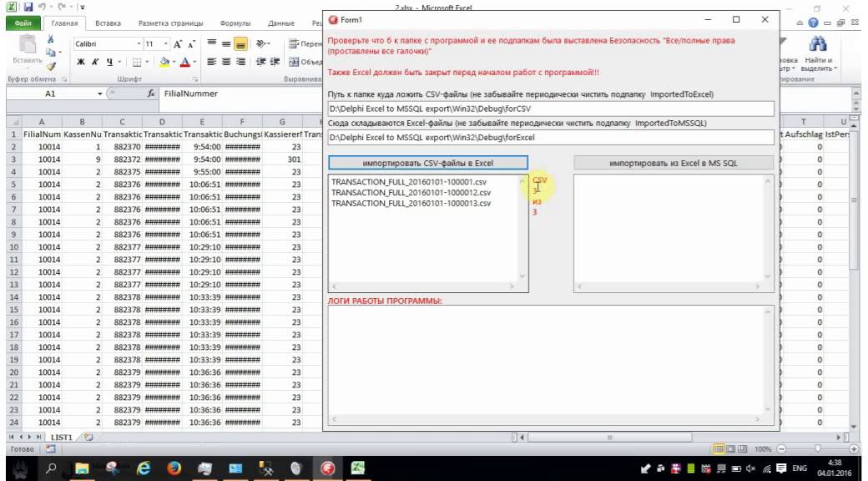Open font color palette arrow

[194, 62]
